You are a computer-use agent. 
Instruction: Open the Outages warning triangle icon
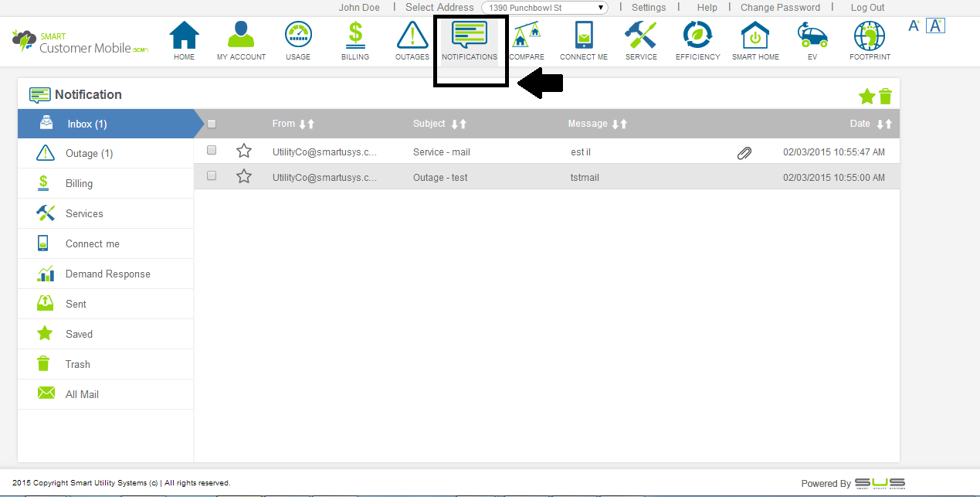pos(412,36)
